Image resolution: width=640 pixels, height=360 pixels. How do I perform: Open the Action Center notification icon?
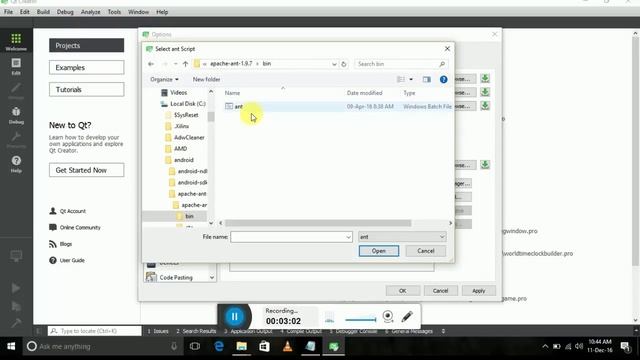tap(625, 346)
